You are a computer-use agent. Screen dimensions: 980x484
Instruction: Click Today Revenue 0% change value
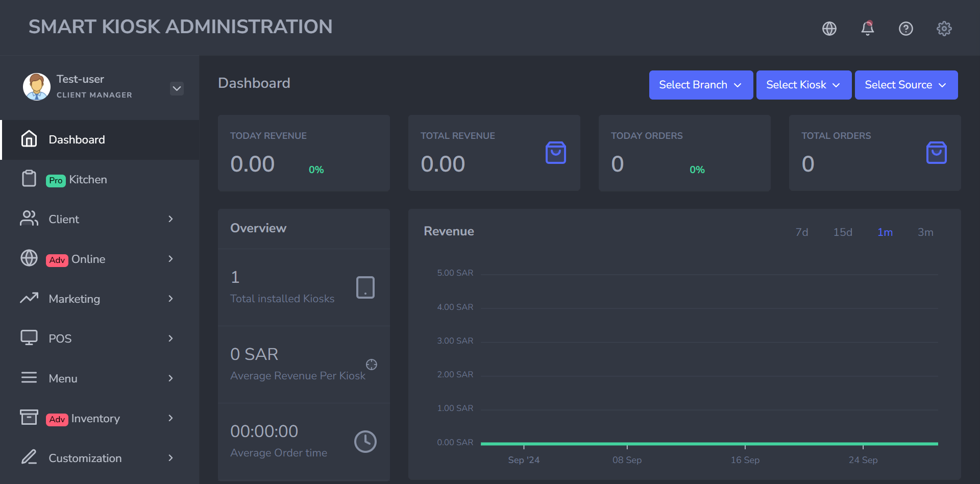pyautogui.click(x=316, y=170)
